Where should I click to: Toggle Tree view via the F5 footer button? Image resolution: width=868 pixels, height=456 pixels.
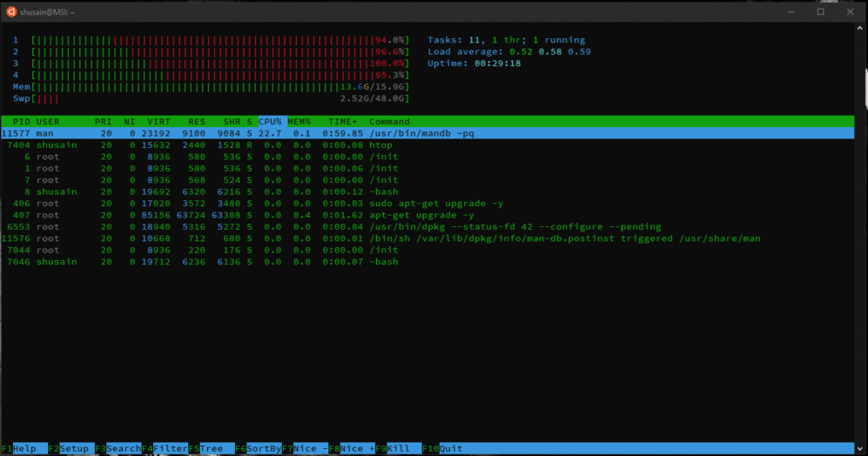tap(212, 448)
